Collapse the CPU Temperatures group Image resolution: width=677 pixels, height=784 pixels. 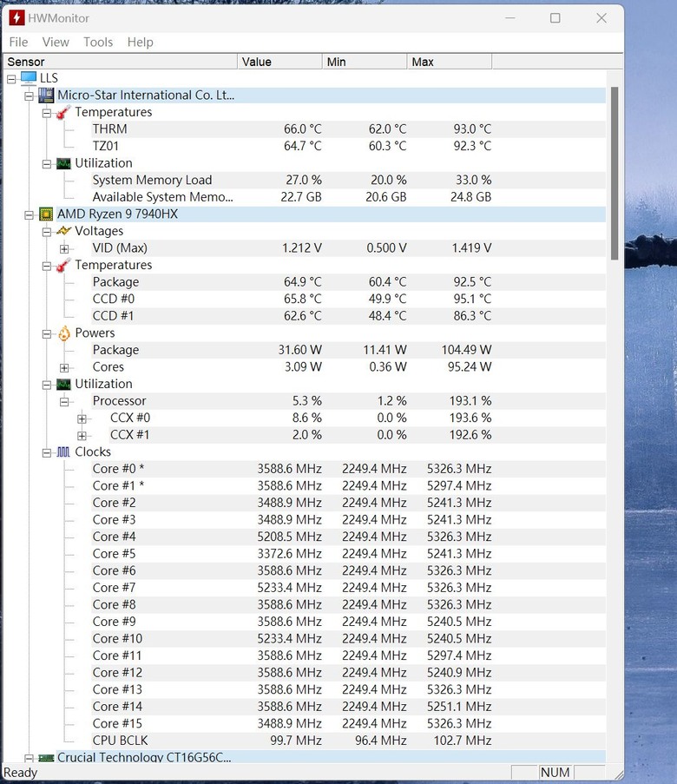point(47,266)
